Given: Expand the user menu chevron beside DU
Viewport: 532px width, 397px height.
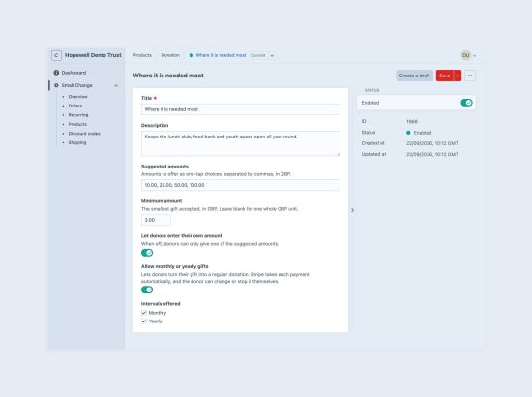Looking at the screenshot, I should 474,56.
